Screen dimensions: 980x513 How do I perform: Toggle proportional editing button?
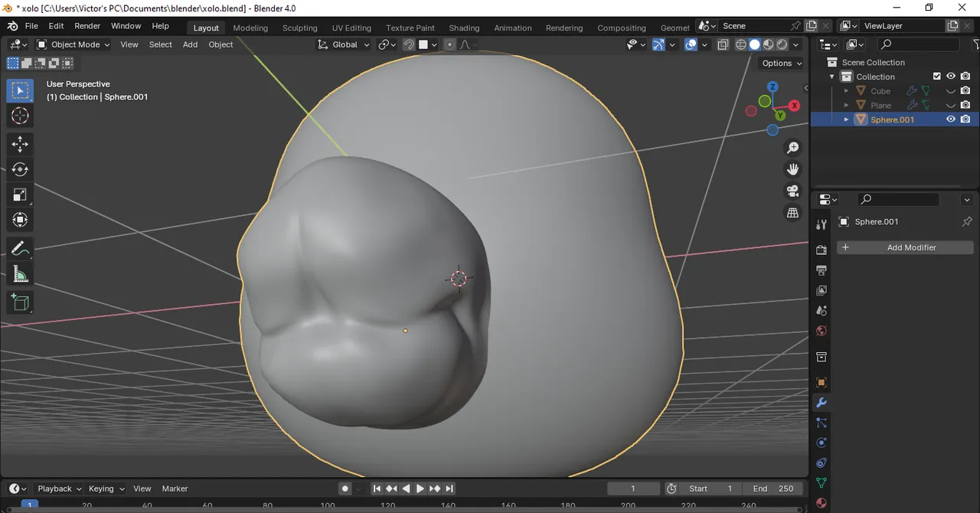pos(449,44)
